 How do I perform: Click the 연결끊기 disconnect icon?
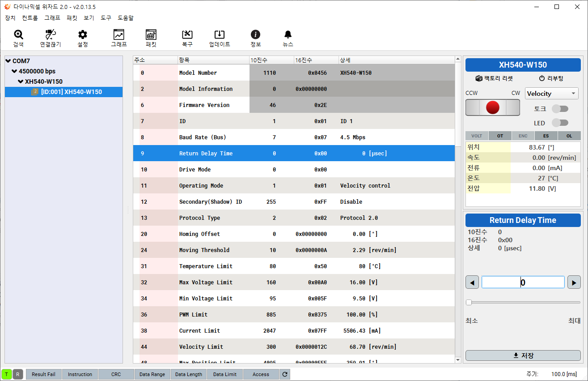pos(51,35)
